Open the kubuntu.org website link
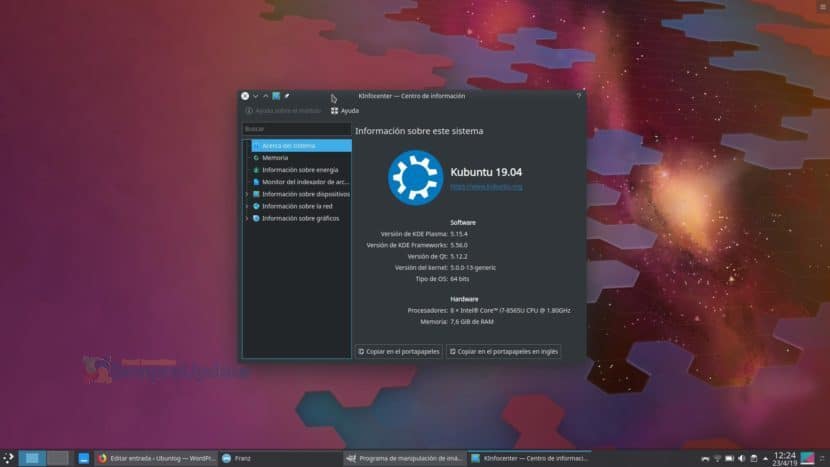 486,187
